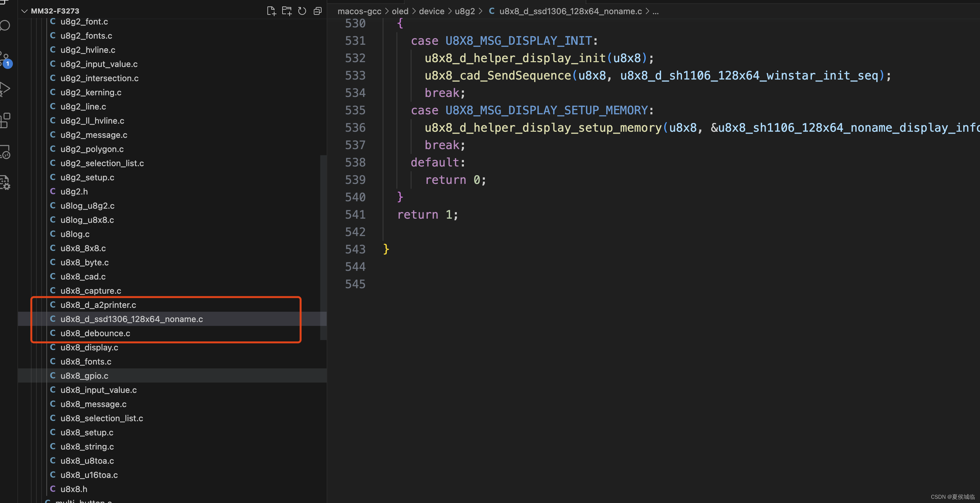Click U8X8_MSG_DISPLAY_INIT in the code
The width and height of the screenshot is (980, 503).
click(x=519, y=41)
